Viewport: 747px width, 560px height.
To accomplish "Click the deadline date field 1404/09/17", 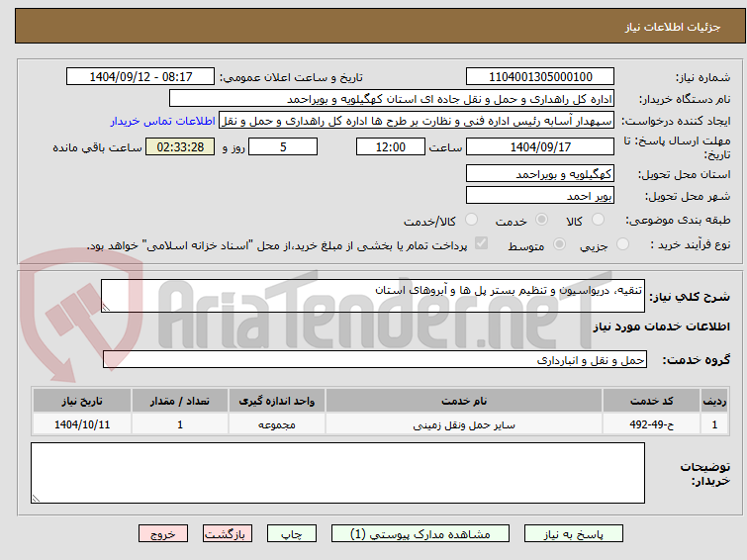I will 540,146.
